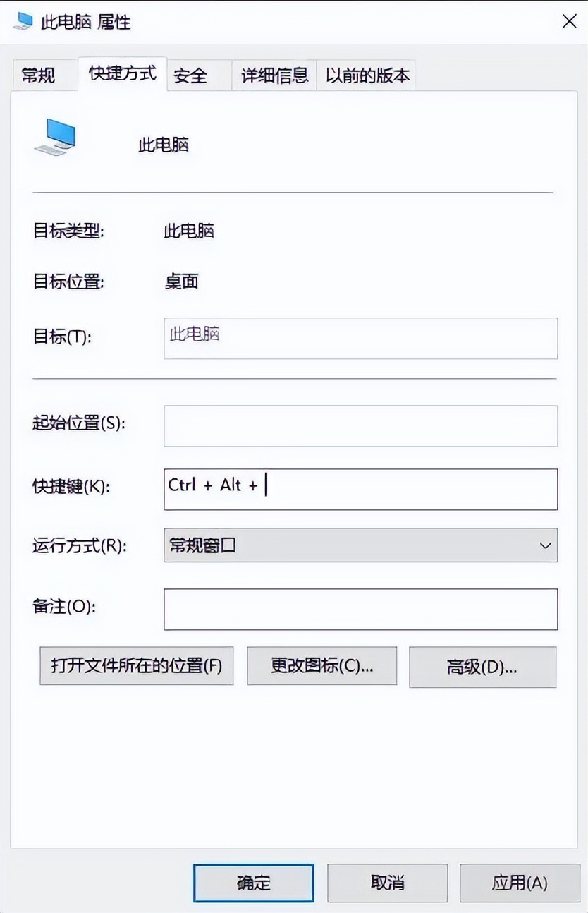
Task: Close the properties window
Action: coord(569,21)
